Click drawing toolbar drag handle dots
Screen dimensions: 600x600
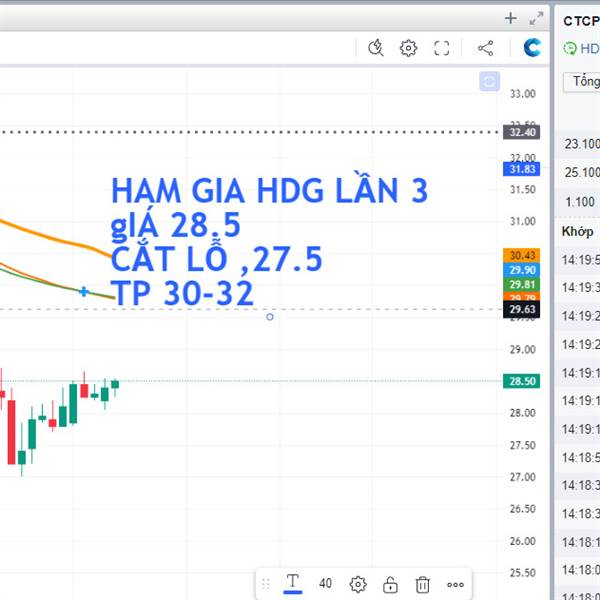coord(266,584)
